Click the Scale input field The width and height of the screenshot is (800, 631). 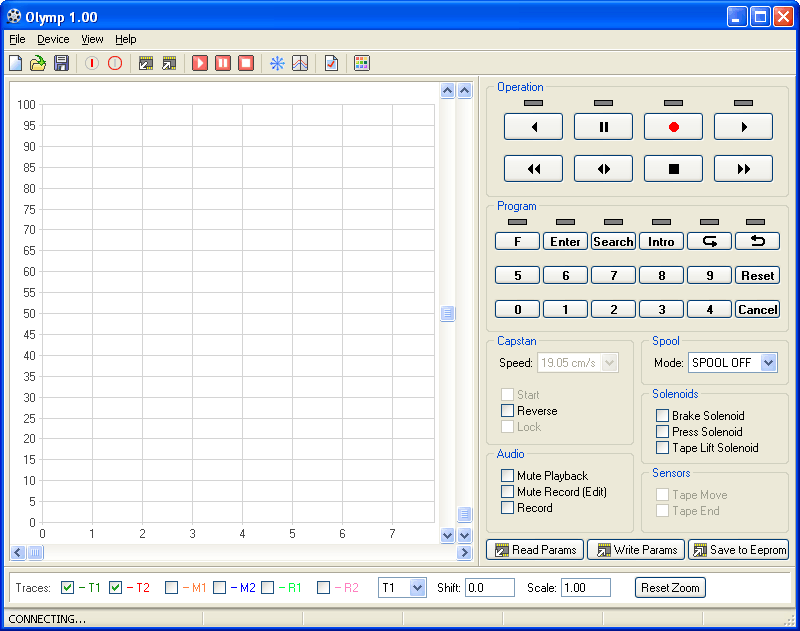[586, 588]
